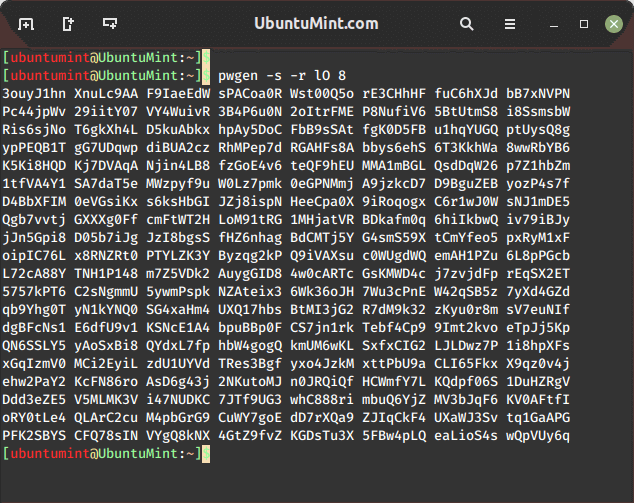Select password sV7euNIf
The width and height of the screenshot is (634, 503).
point(538,310)
